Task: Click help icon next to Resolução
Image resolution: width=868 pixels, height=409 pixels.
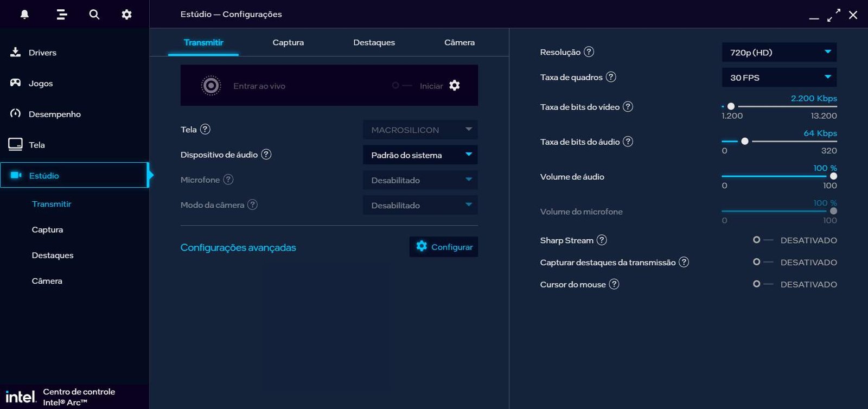Action: (589, 52)
